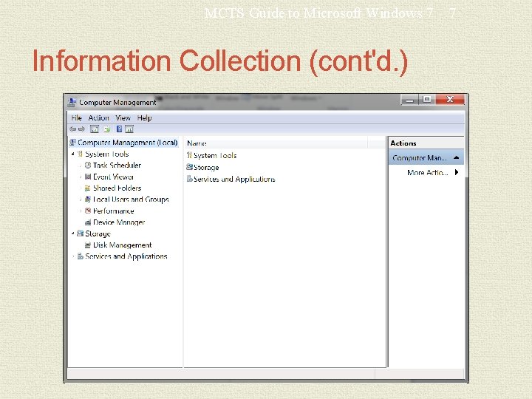Select Event Viewer label in tree
Image resolution: width=532 pixels, height=399 pixels.
[113, 177]
